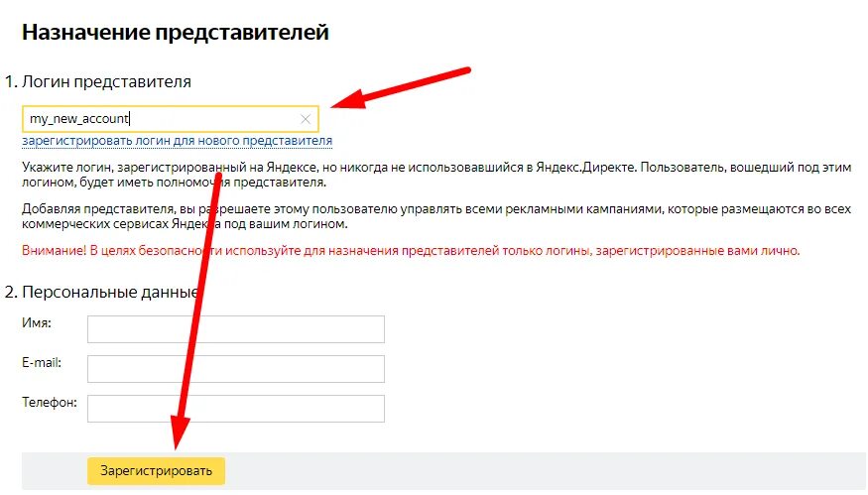Focus the Телефон input field
868x495 pixels.
pyautogui.click(x=236, y=409)
